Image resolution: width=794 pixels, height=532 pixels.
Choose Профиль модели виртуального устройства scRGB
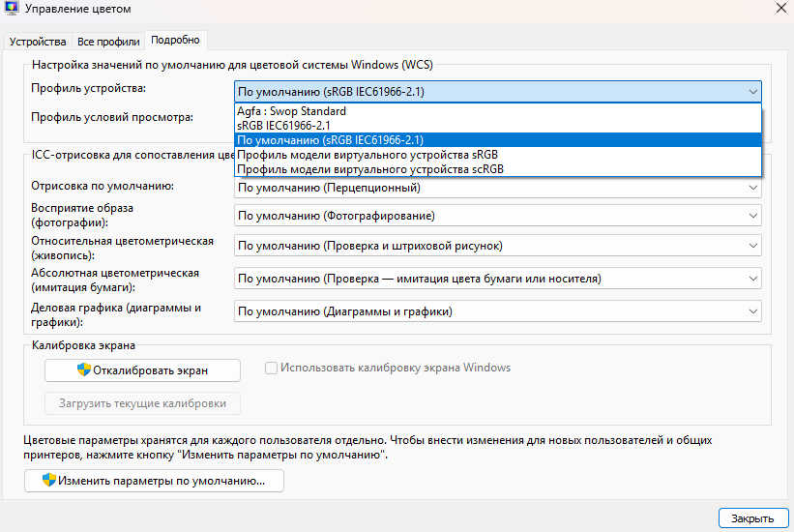point(498,169)
